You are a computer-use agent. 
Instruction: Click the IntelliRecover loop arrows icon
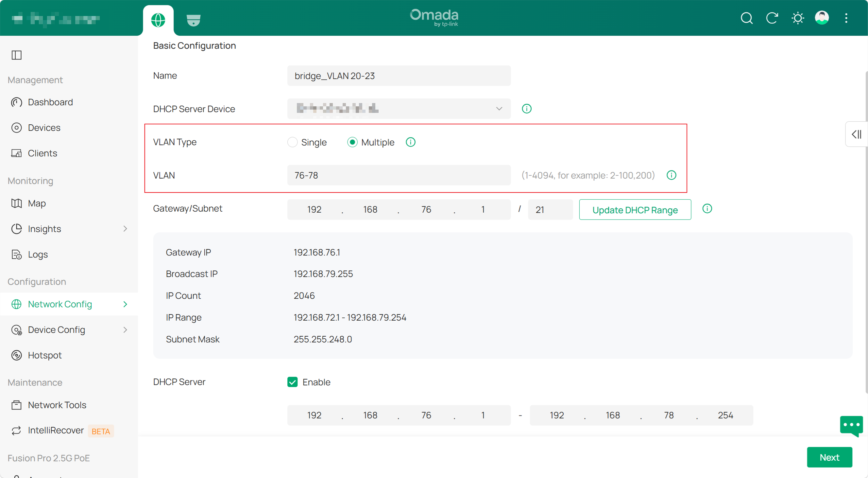point(17,431)
